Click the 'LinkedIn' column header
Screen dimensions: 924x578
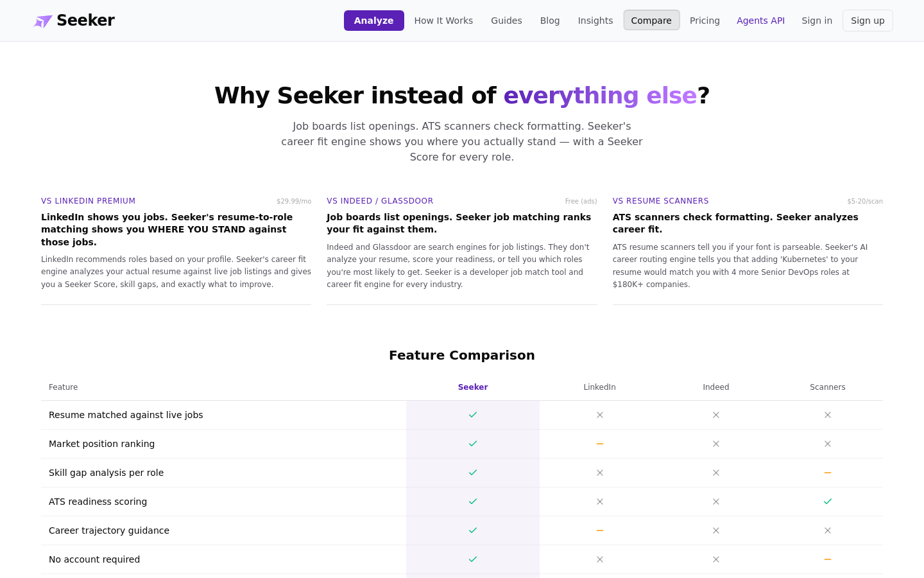[600, 387]
